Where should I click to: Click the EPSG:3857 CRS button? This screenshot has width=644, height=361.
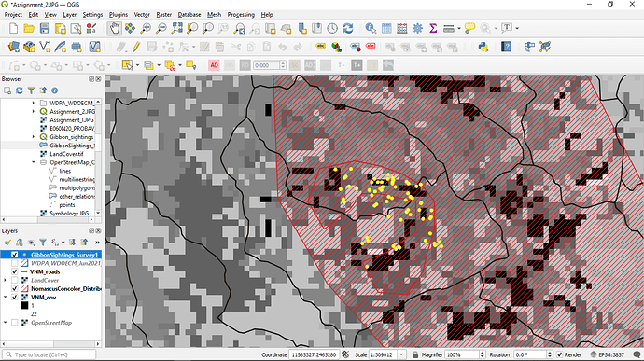pyautogui.click(x=607, y=354)
